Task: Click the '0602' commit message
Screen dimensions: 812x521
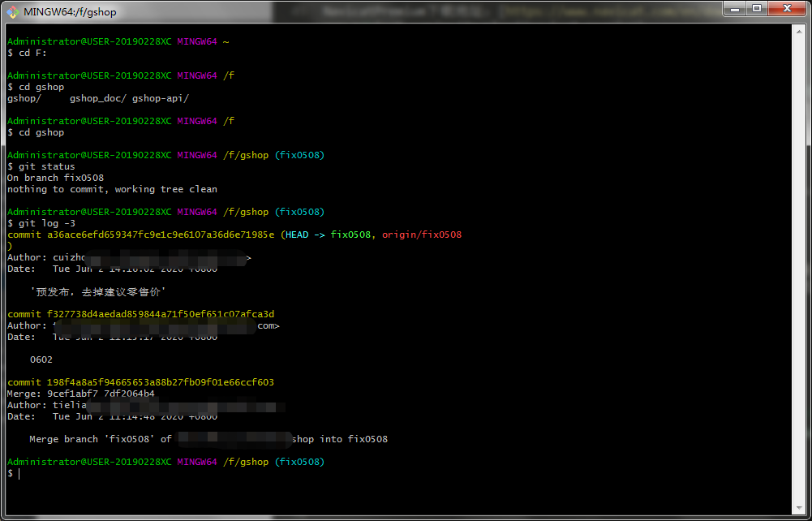Action: pyautogui.click(x=41, y=360)
